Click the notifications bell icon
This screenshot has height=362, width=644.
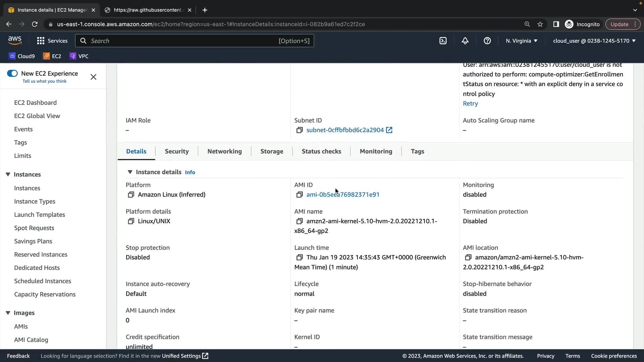(465, 41)
